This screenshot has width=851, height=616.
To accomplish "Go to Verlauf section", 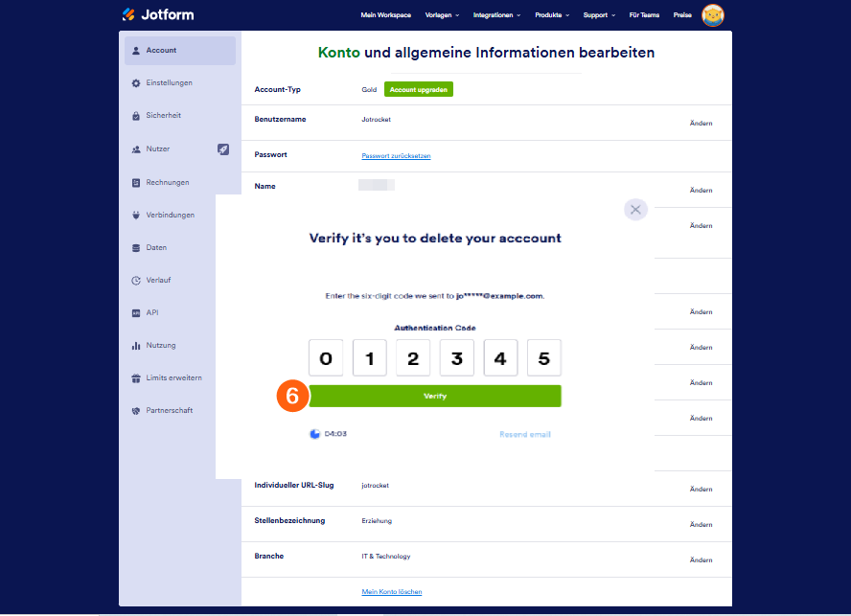I will [x=158, y=280].
